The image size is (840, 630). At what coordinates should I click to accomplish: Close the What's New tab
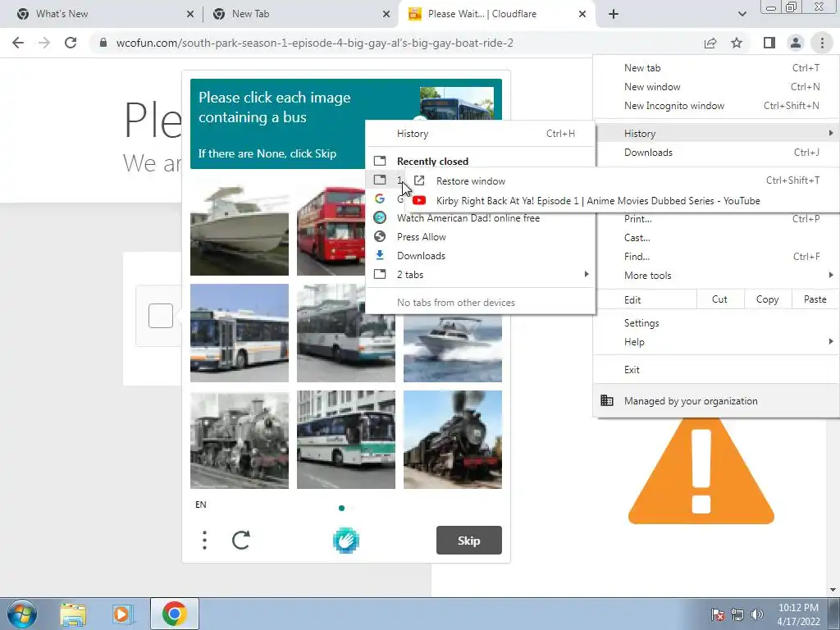pyautogui.click(x=190, y=14)
